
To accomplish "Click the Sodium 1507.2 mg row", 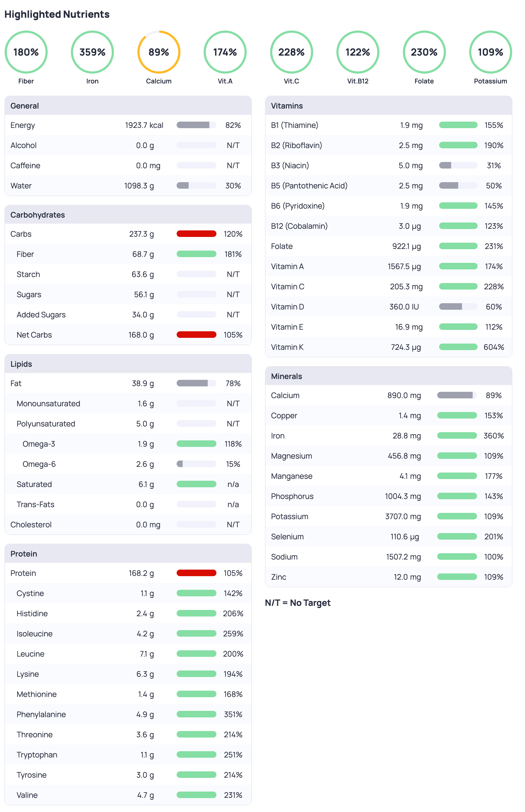I will coord(388,557).
